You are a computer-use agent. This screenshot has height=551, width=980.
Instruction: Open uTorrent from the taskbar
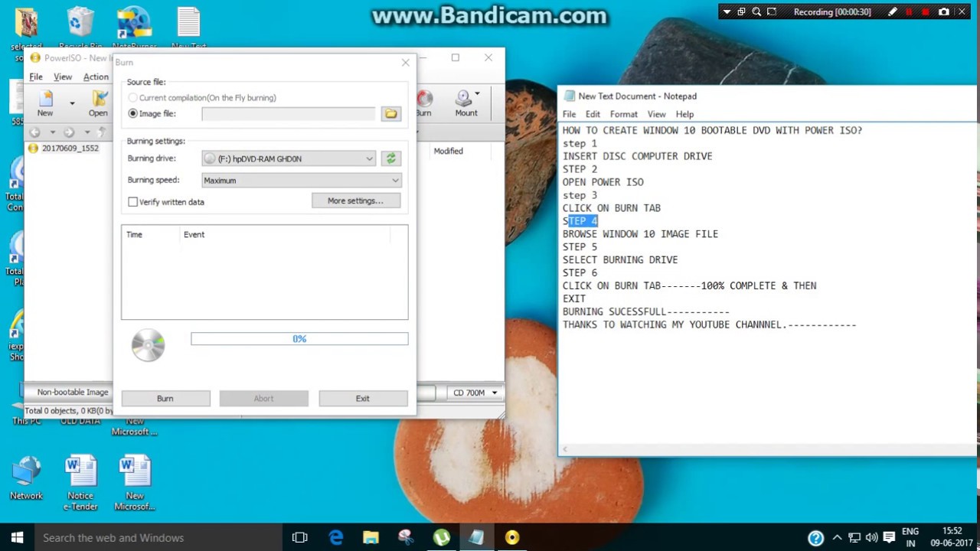pos(441,537)
